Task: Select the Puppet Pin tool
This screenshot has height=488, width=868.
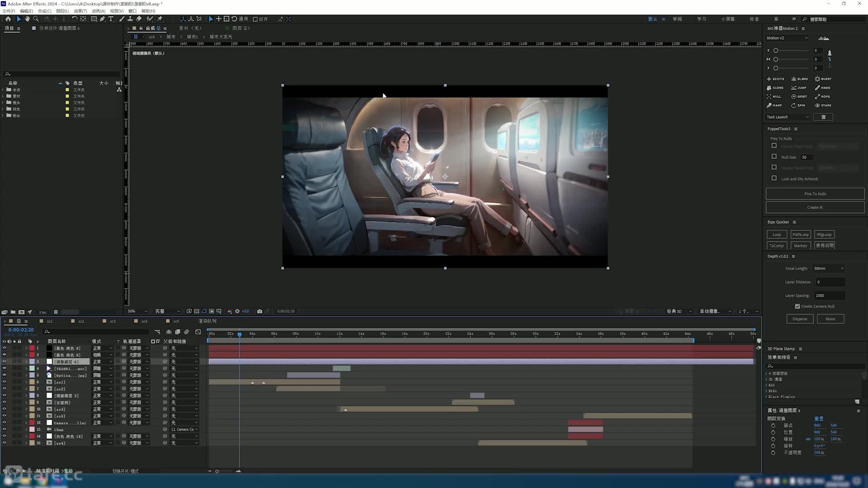Action: (x=160, y=19)
